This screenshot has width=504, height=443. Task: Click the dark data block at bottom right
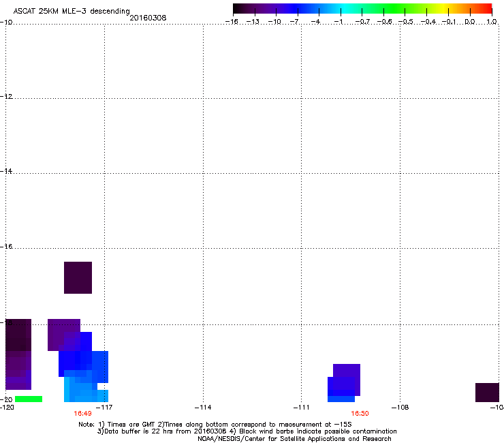(487, 393)
